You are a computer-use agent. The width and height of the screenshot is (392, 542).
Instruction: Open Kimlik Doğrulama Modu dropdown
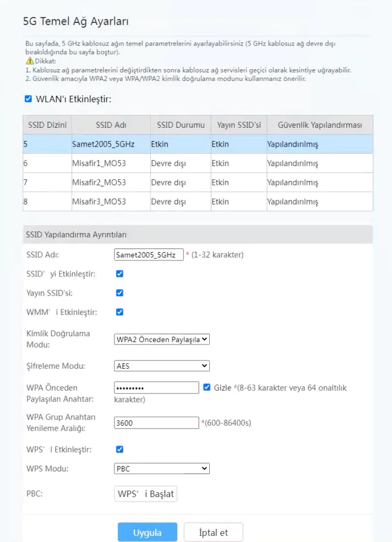click(x=162, y=340)
